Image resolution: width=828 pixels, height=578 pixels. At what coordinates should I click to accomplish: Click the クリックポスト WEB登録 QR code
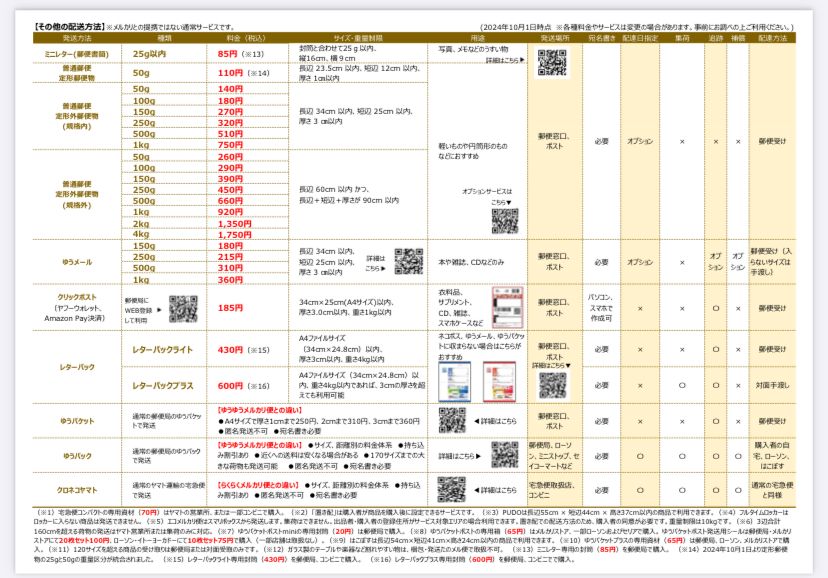pyautogui.click(x=183, y=308)
